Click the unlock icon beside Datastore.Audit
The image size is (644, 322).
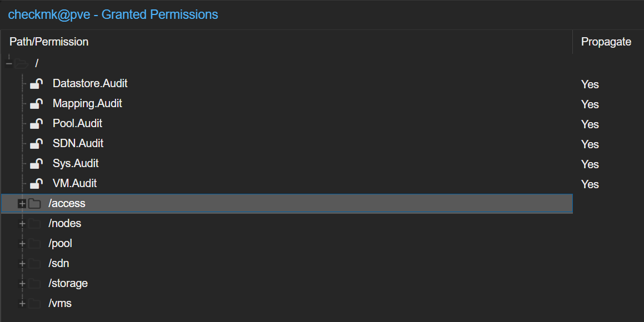[x=37, y=84]
